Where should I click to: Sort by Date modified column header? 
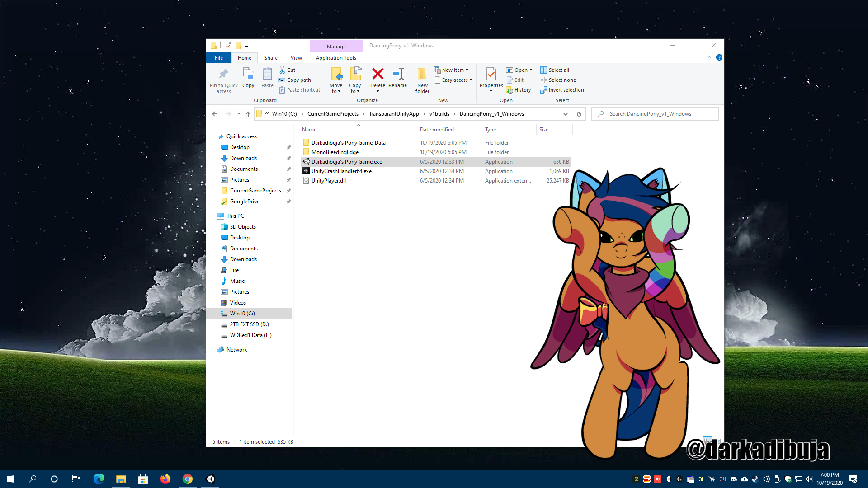click(x=437, y=130)
